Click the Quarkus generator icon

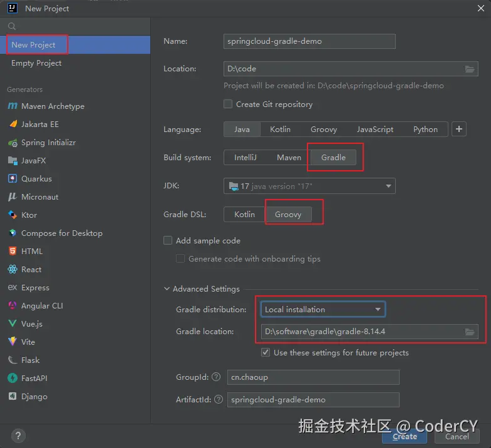point(13,179)
